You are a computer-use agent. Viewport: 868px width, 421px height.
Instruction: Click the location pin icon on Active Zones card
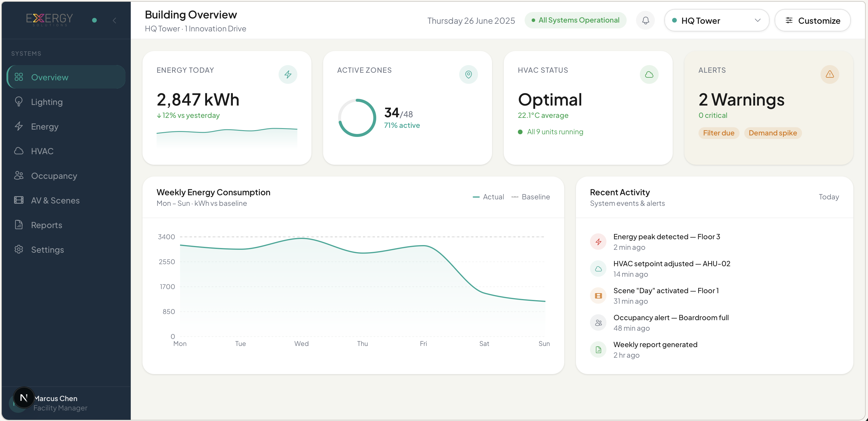click(468, 74)
